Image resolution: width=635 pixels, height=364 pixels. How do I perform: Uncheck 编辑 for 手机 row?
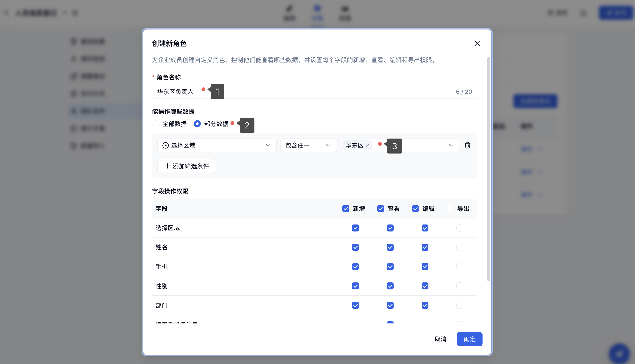425,266
